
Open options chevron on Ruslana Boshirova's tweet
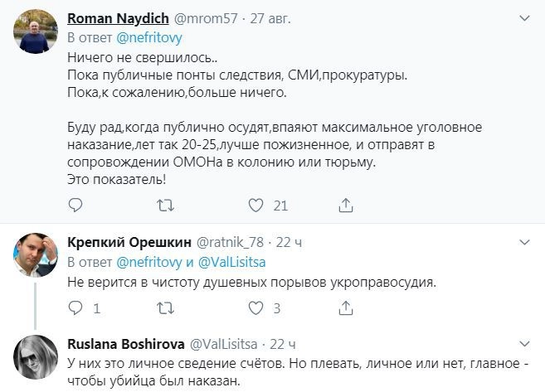tap(524, 343)
